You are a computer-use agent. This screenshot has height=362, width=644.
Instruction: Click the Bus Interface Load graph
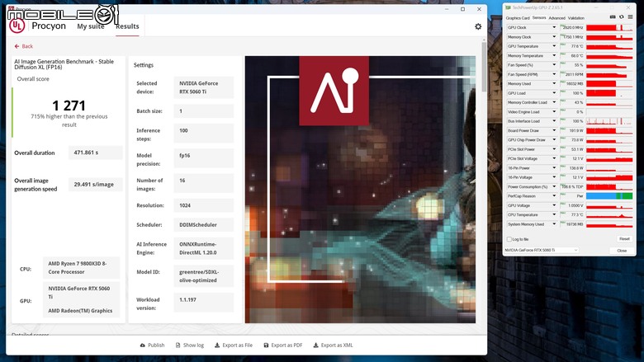[609, 121]
